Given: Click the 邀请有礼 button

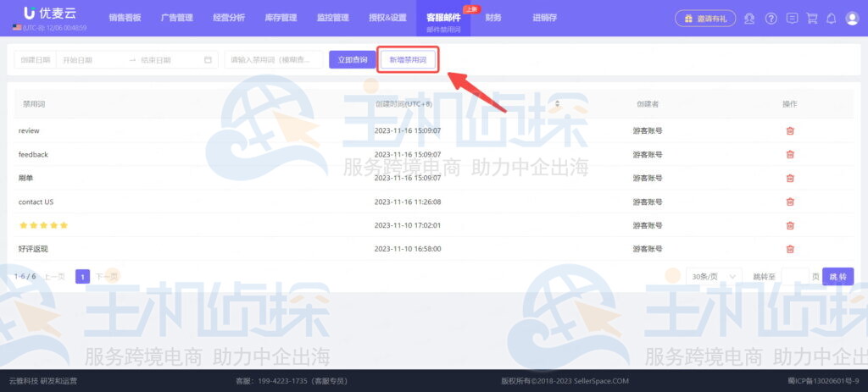Looking at the screenshot, I should (x=705, y=19).
